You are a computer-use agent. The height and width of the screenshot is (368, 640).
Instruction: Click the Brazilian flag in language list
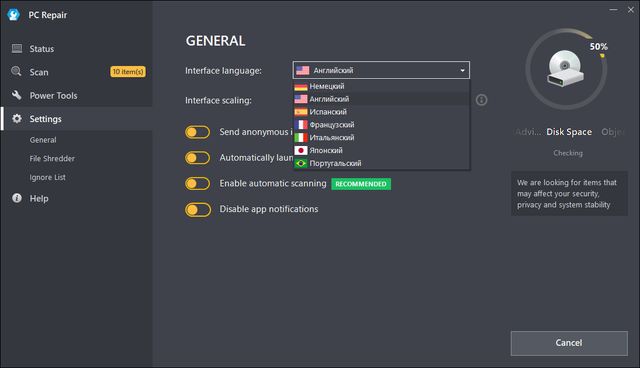click(x=301, y=163)
